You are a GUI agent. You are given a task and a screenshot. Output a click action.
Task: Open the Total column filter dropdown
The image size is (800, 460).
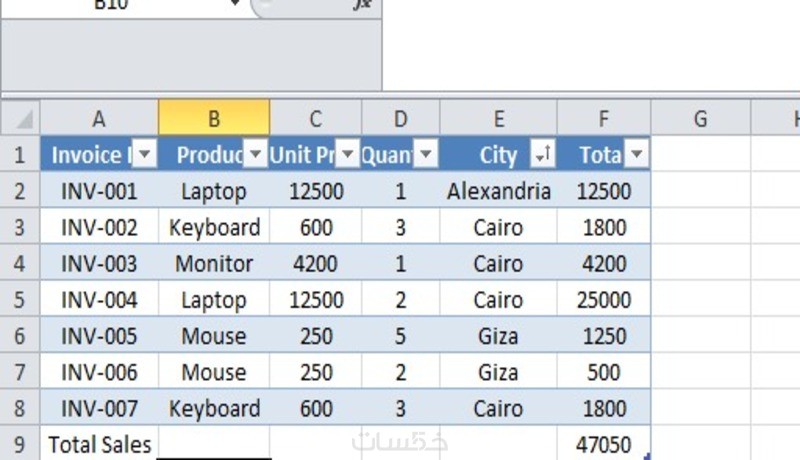(636, 154)
